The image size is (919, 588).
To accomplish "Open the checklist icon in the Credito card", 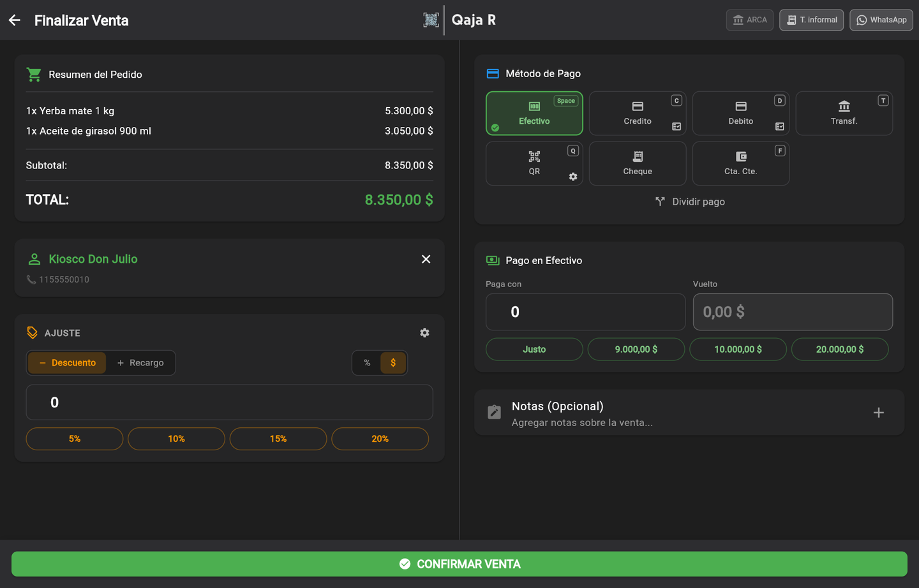I will [676, 126].
